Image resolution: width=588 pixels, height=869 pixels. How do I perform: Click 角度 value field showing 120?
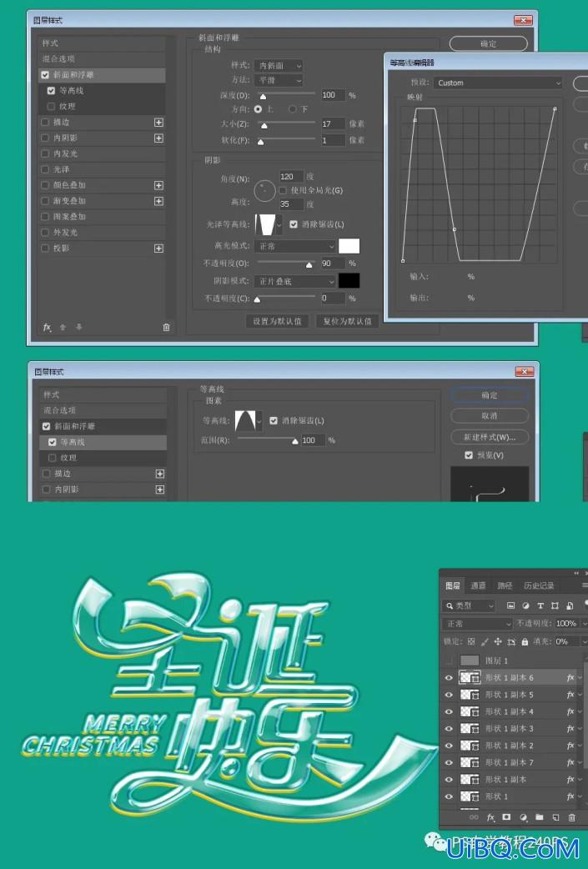click(291, 177)
